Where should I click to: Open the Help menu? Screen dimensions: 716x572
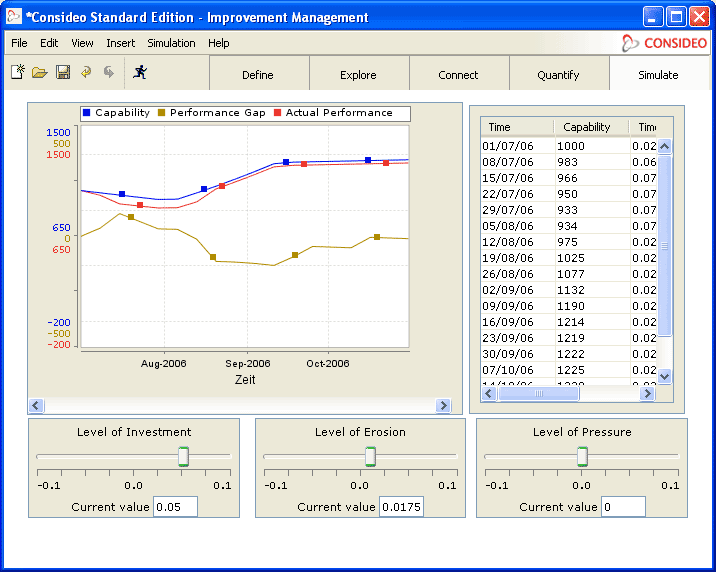tap(219, 43)
